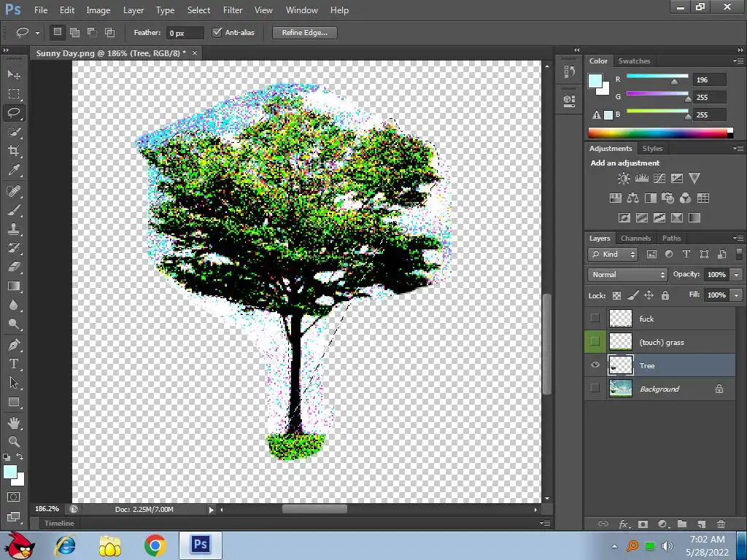This screenshot has width=747, height=560.
Task: Select the Gradient tool
Action: (14, 286)
